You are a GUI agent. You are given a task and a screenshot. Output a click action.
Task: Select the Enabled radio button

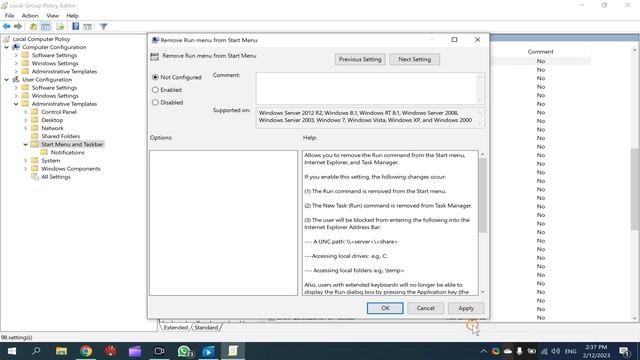coord(155,90)
